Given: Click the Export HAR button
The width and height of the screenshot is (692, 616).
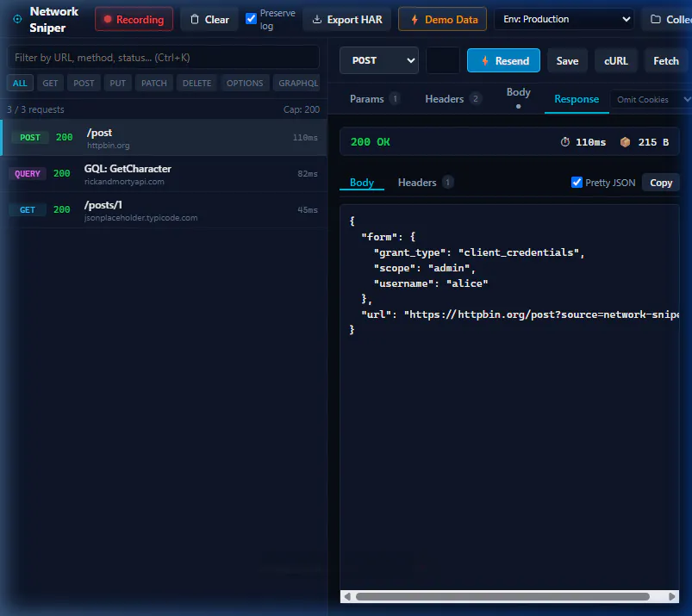Looking at the screenshot, I should click(x=347, y=20).
